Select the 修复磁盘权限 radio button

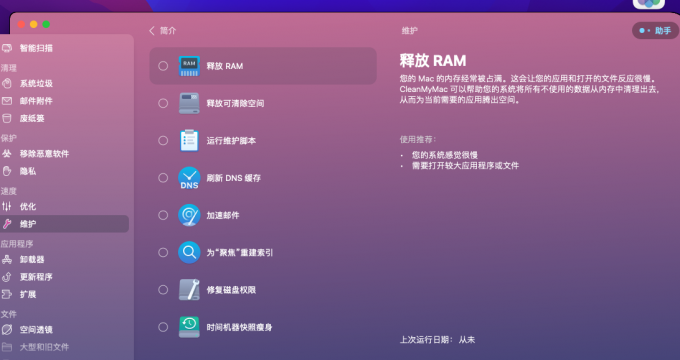click(163, 290)
